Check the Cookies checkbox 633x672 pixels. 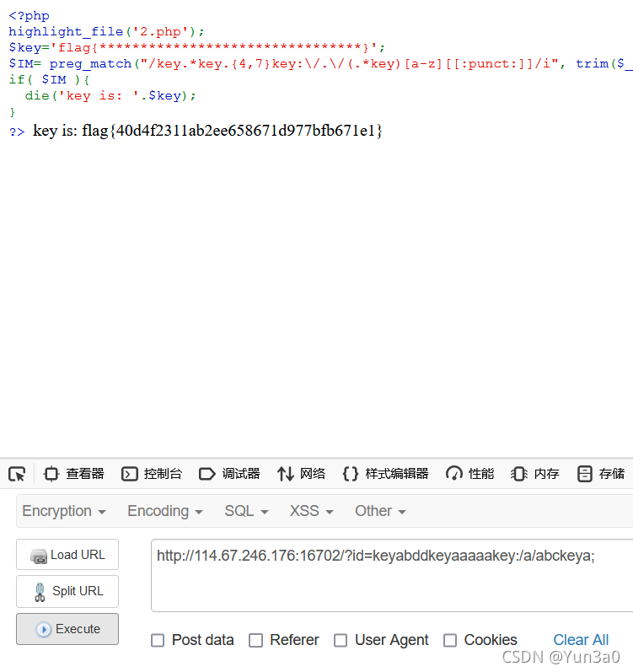click(450, 640)
